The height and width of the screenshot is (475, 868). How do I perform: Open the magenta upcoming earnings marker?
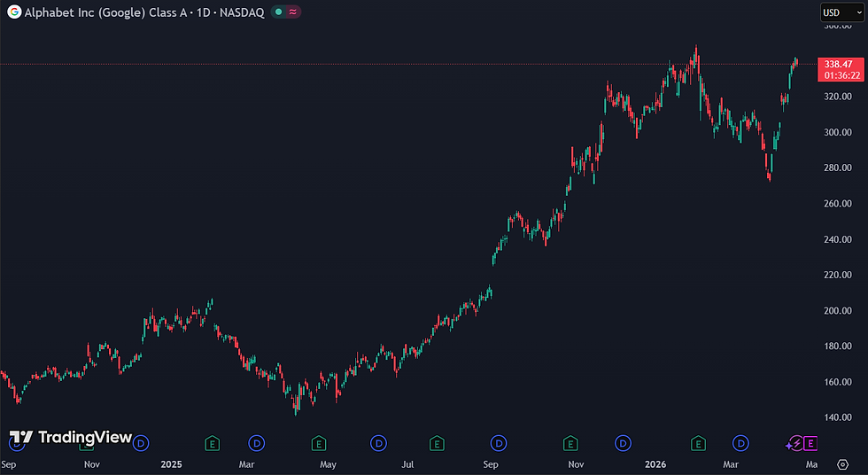(810, 443)
